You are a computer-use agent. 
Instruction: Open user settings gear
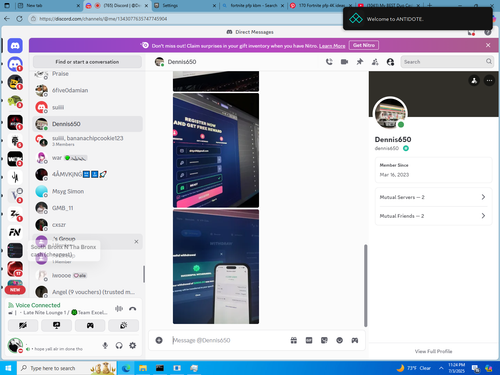click(133, 345)
